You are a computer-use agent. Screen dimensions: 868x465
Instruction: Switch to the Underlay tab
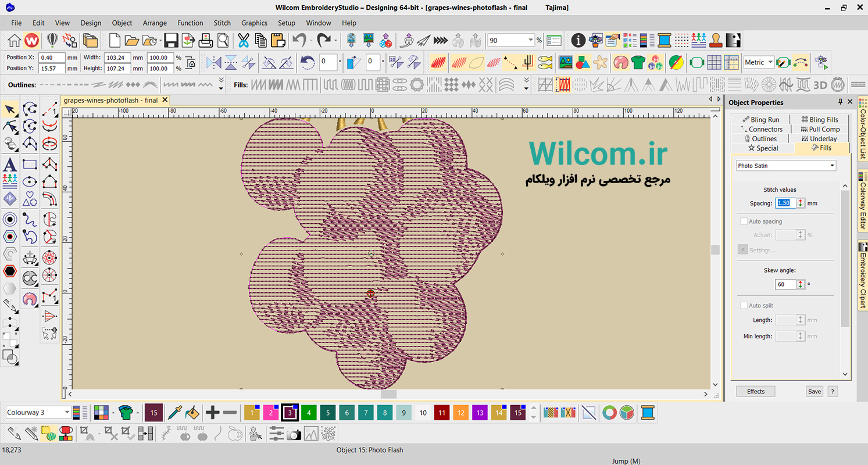click(819, 138)
